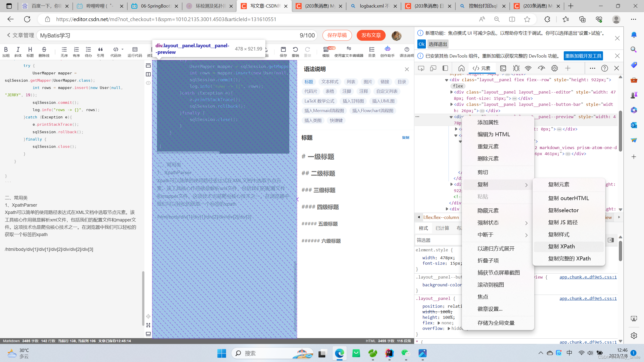
Task: Open app.chunk css link for .layout__panel rule
Action: pos(588,298)
